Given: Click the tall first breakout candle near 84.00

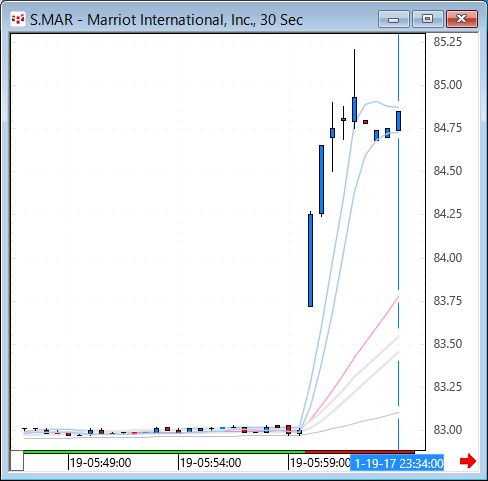Looking at the screenshot, I should click(x=310, y=260).
